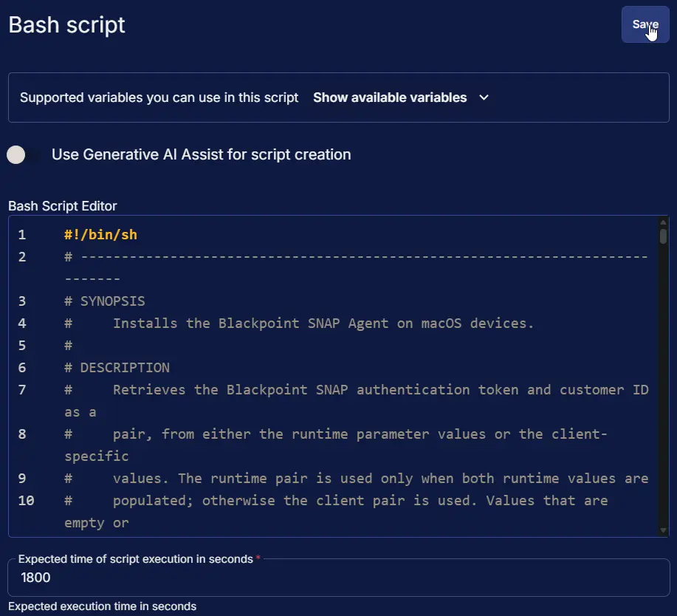
Task: Click the editor vertical scrollbar thumb
Action: (x=663, y=236)
